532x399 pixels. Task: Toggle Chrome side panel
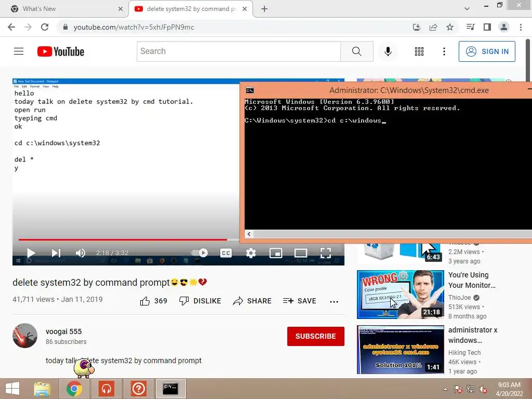[487, 27]
